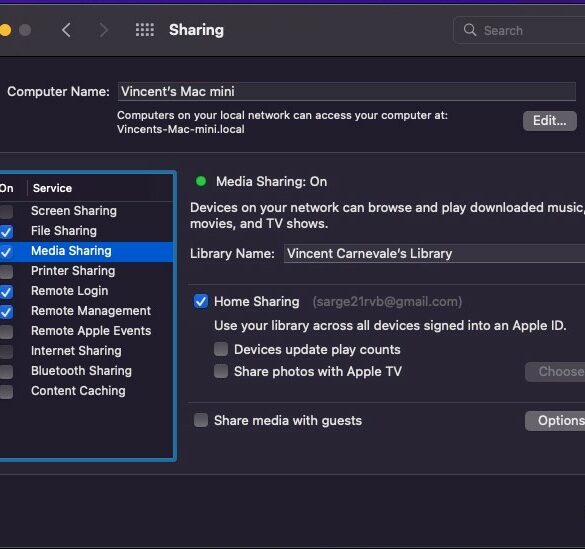Viewport: 585px width, 549px height.
Task: Click the Edit... button for the hostname
Action: (550, 121)
